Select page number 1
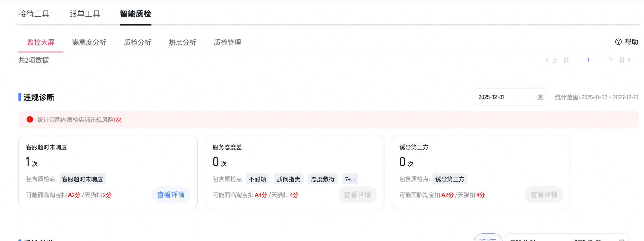Image resolution: width=644 pixels, height=241 pixels. pyautogui.click(x=588, y=60)
